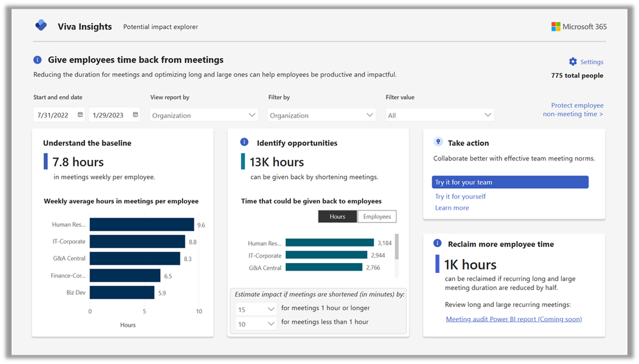Click the 13K hours value

pos(277,162)
